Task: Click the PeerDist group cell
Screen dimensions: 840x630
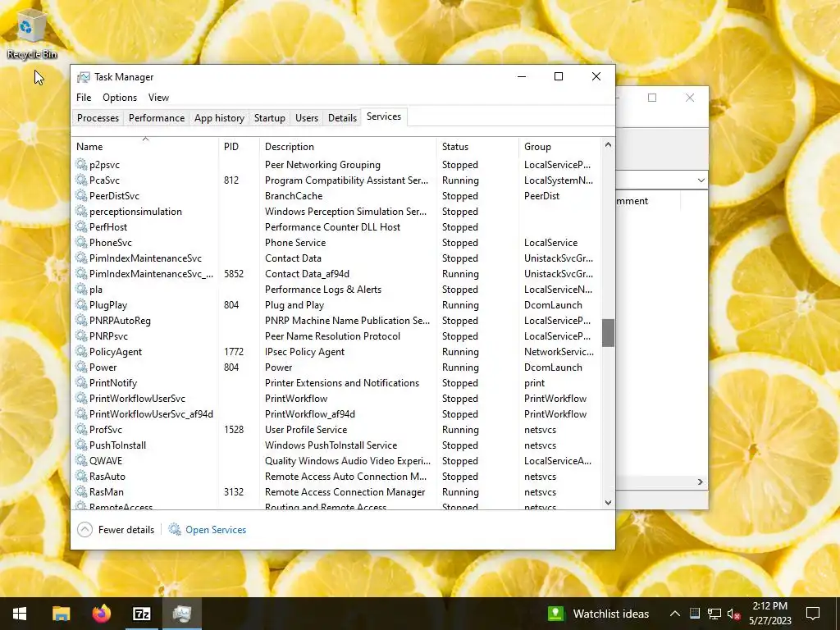Action: 541,195
